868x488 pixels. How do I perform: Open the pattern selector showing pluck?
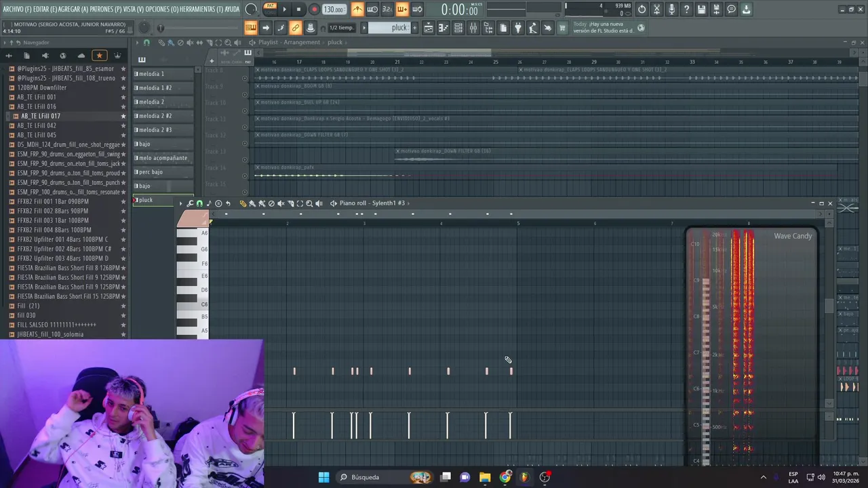click(x=389, y=28)
